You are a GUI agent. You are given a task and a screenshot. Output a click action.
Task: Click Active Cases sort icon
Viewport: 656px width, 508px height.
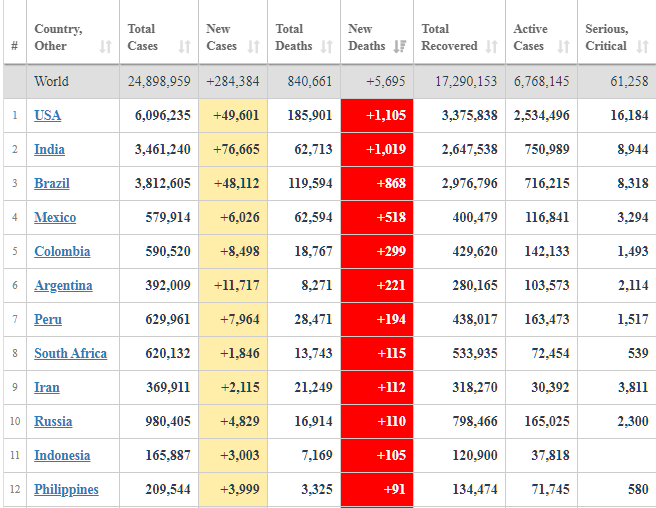tap(564, 46)
